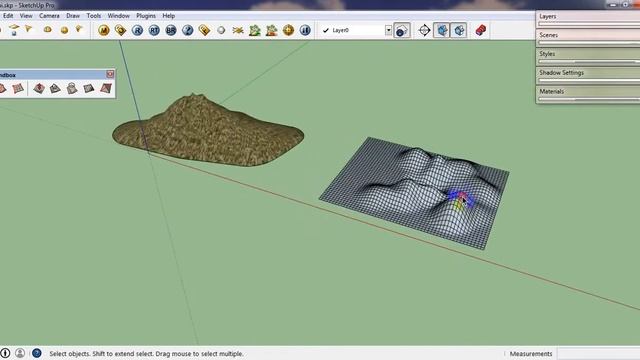Screen dimensions: 640x360
Task: Open the Window menu
Action: click(118, 16)
